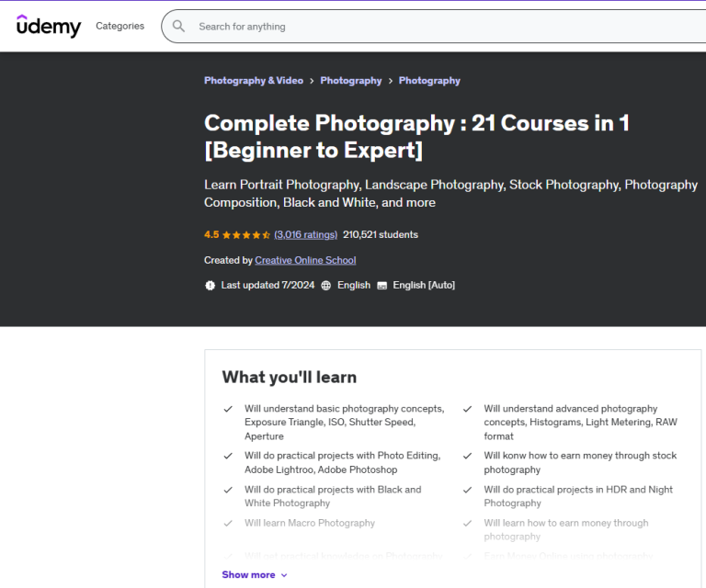Click the closed captions icon
706x588 pixels.
pyautogui.click(x=381, y=286)
